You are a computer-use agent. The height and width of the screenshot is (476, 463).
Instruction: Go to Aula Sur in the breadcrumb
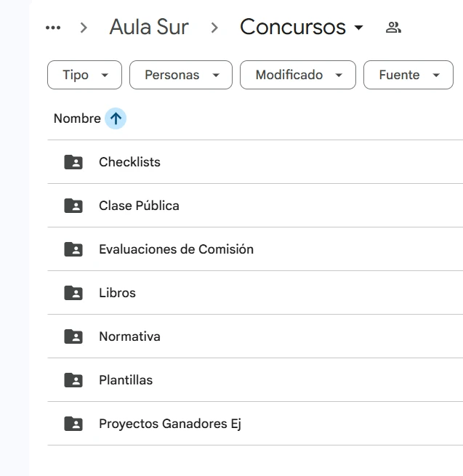[149, 27]
